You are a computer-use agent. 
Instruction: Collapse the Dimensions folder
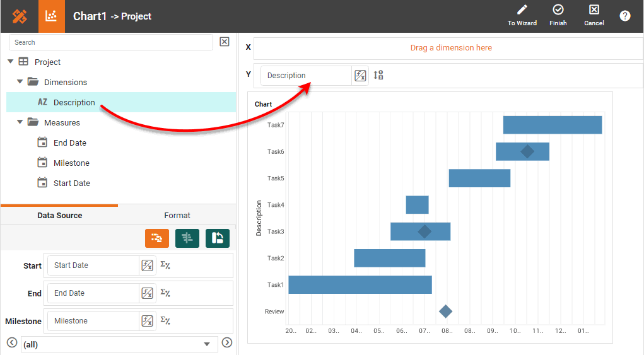pyautogui.click(x=20, y=82)
